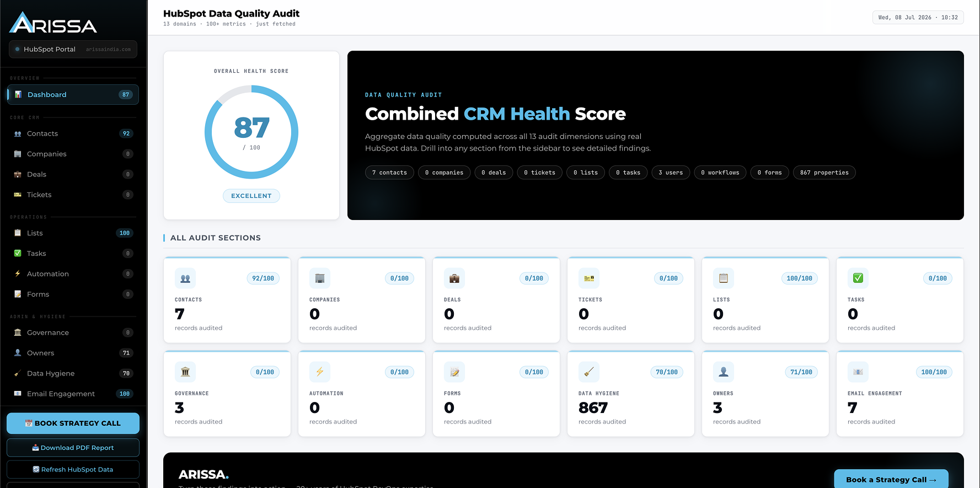Select the "7 contacts" summary chip
The height and width of the screenshot is (488, 980).
[x=389, y=173]
